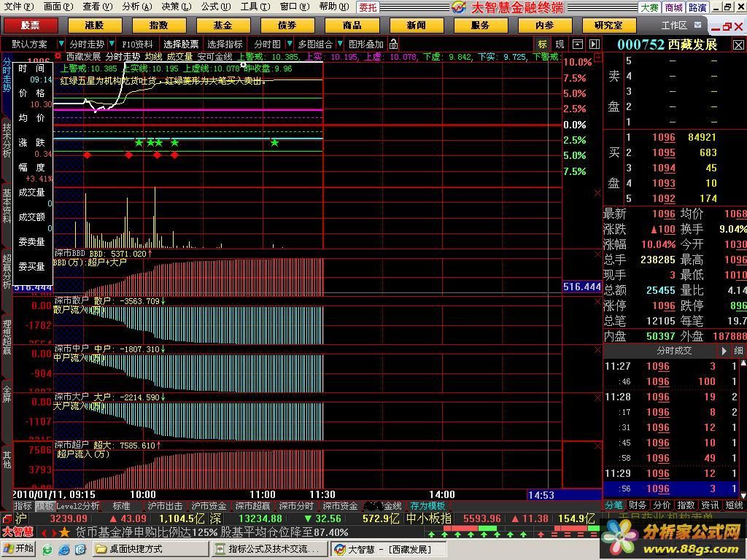Click 存为模板 save template button
This screenshot has width=747, height=560.
(x=427, y=506)
